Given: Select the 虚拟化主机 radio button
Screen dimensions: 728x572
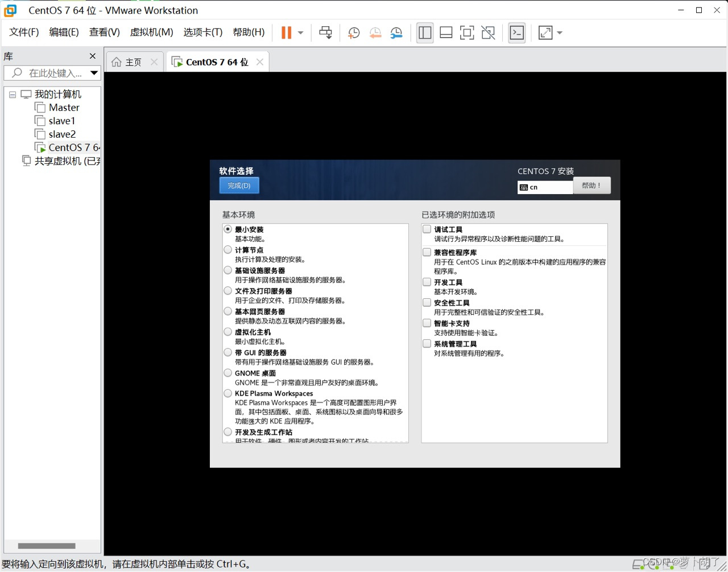Looking at the screenshot, I should point(228,332).
